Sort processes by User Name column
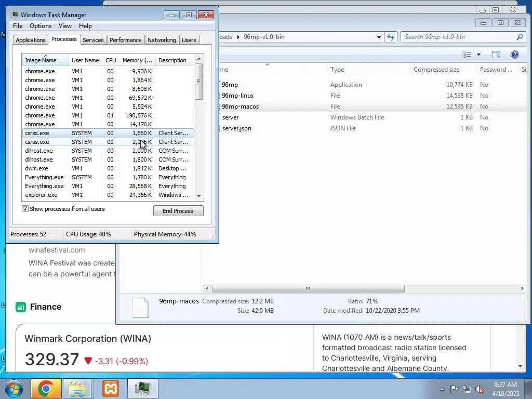 (85, 60)
